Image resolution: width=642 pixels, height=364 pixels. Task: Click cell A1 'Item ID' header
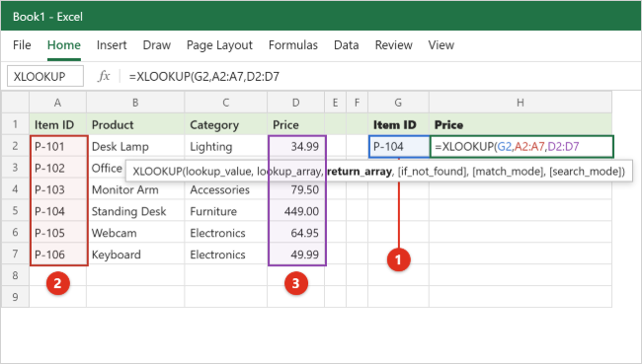[x=57, y=124]
